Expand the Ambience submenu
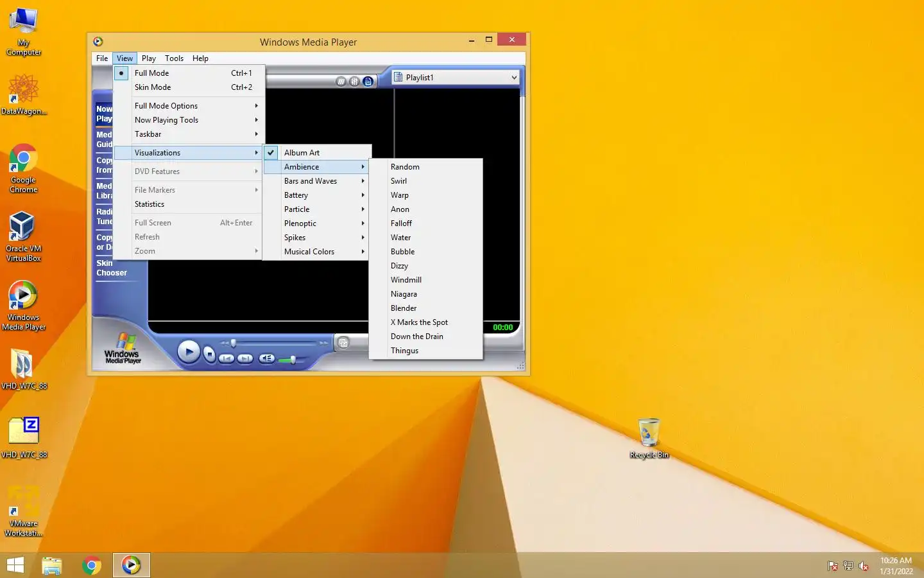The image size is (924, 578). pos(317,167)
